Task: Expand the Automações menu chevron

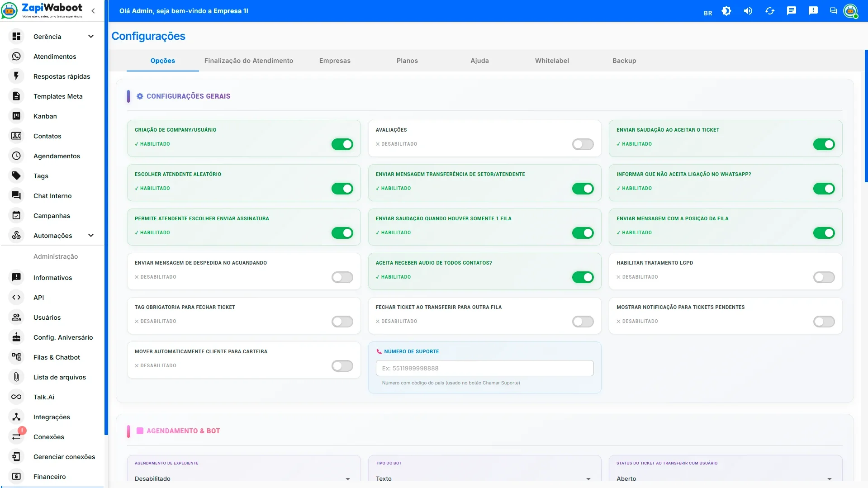Action: [91, 235]
